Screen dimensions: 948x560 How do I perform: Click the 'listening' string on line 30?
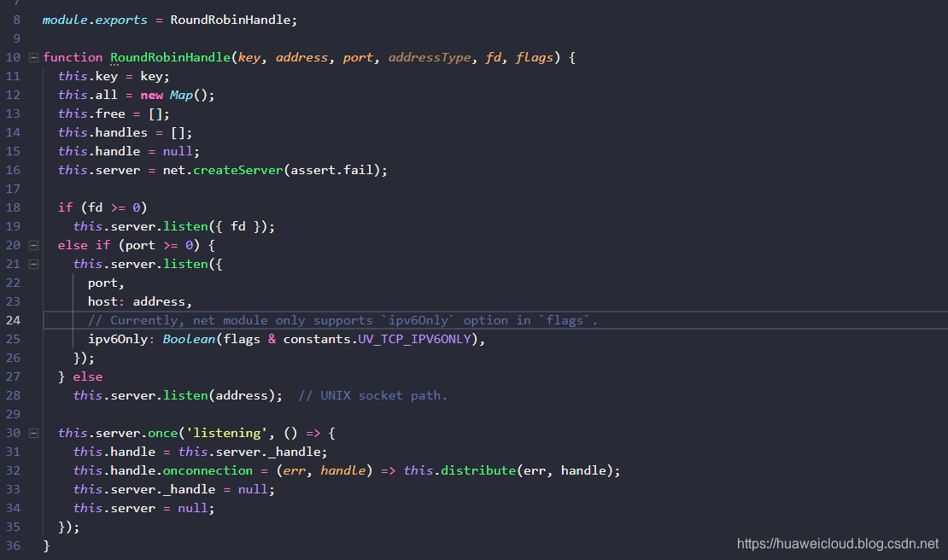[x=226, y=433]
